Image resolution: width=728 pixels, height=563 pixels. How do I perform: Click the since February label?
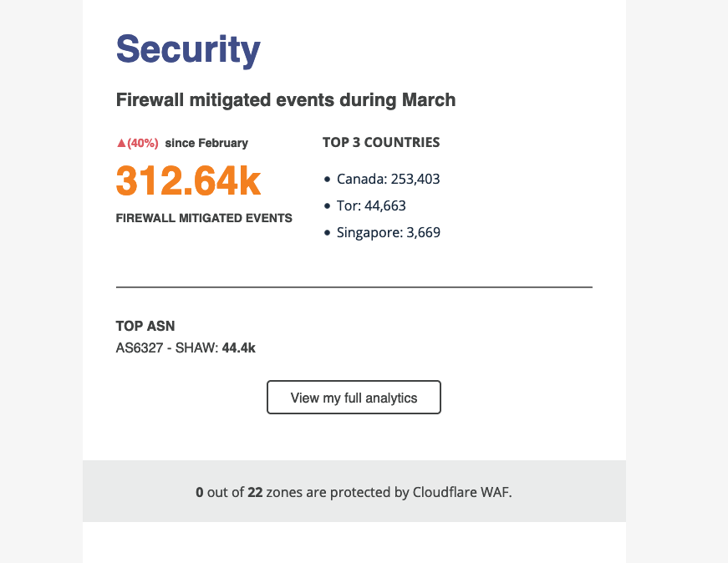206,143
